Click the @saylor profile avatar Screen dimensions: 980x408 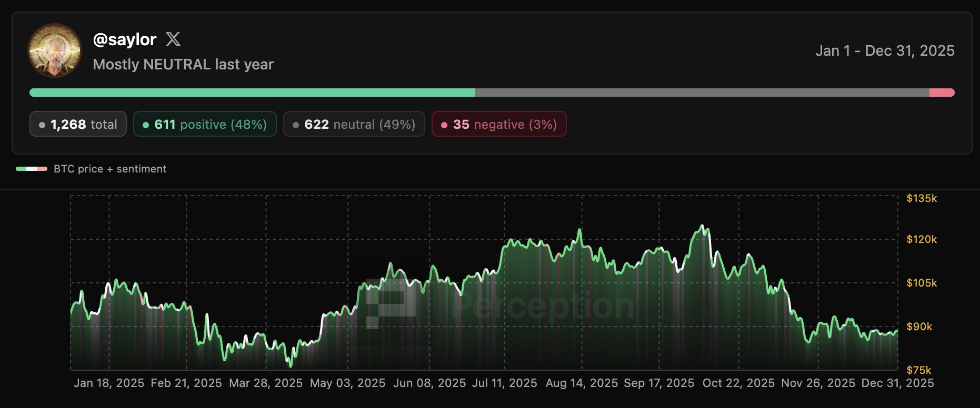[55, 50]
